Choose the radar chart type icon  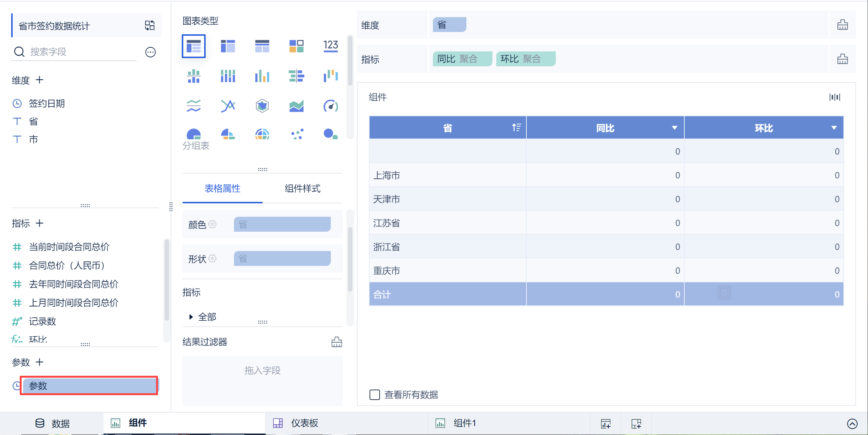262,106
